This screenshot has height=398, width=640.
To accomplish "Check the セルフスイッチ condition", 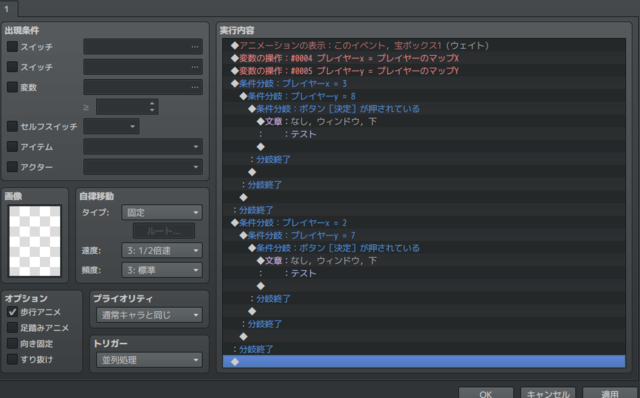I will pos(12,126).
